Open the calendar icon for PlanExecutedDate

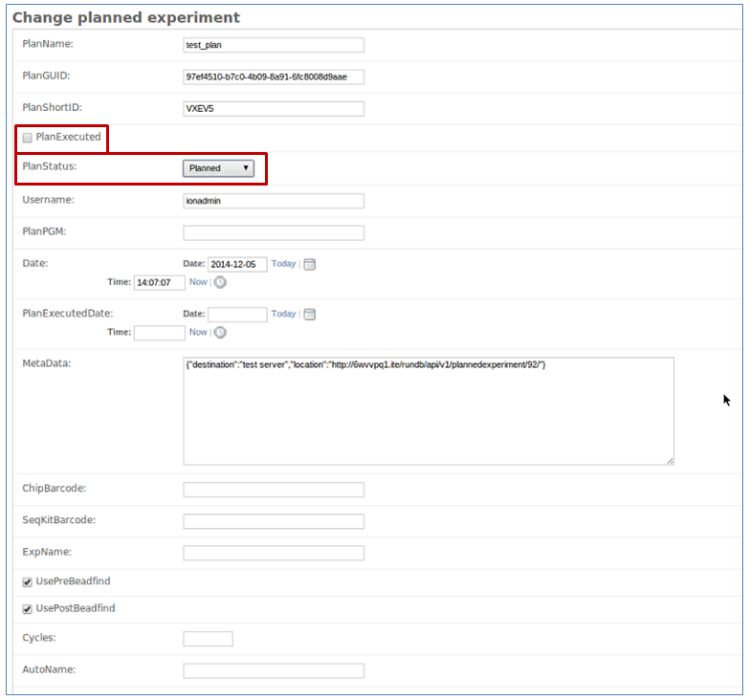click(x=310, y=315)
